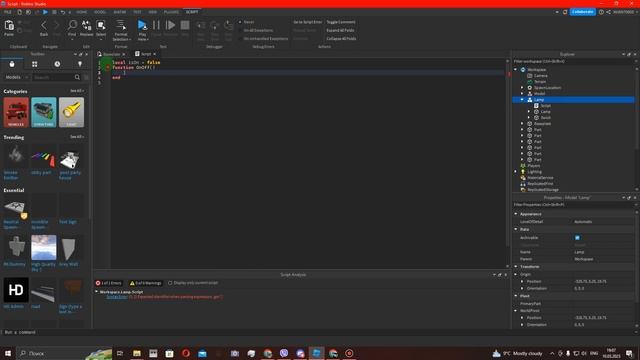Open Windows Start menu
The width and height of the screenshot is (640, 360).
tap(8, 353)
